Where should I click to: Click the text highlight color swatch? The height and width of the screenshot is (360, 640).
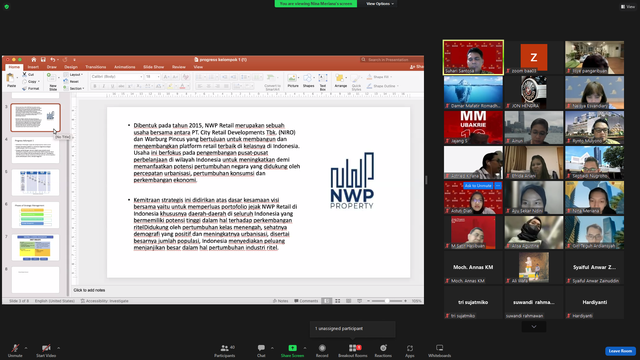(170, 86)
